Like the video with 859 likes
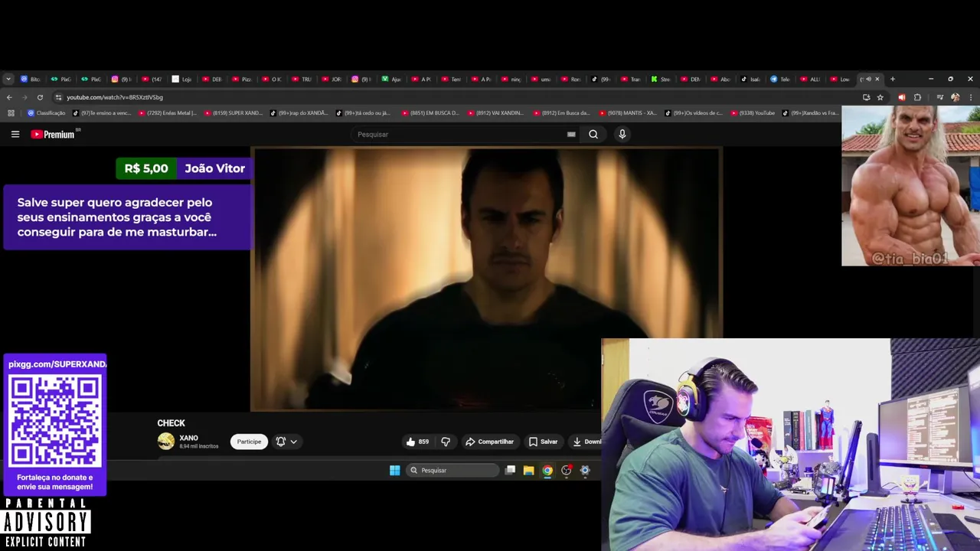 (x=417, y=442)
